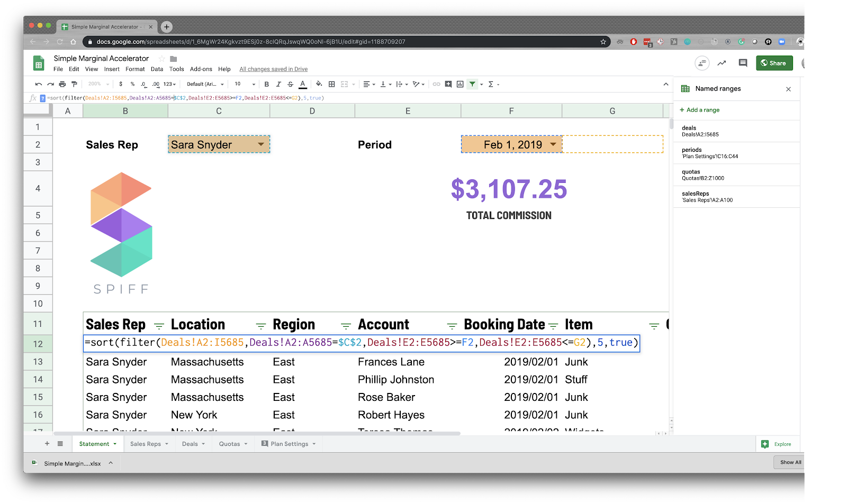The width and height of the screenshot is (847, 504).
Task: Select the salesReps named range
Action: click(x=736, y=197)
